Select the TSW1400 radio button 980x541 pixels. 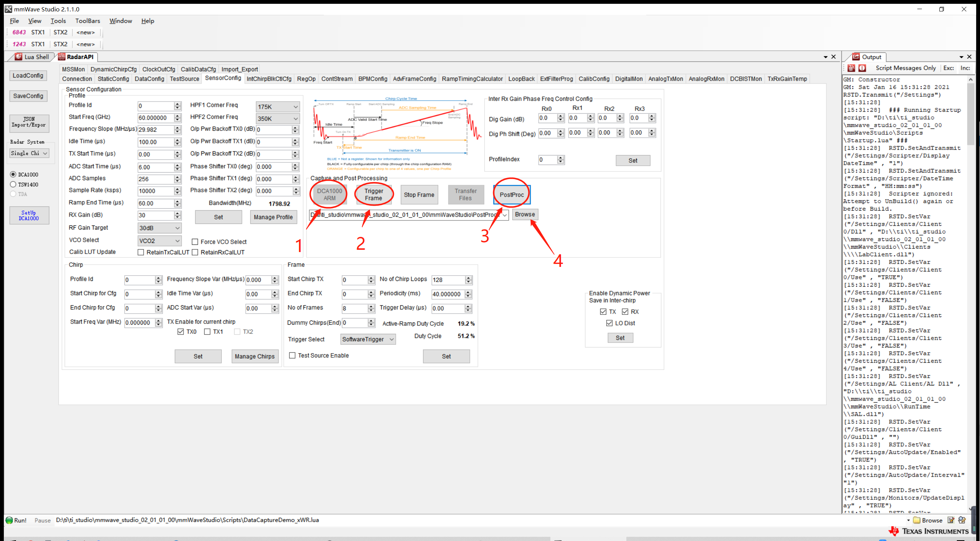coord(13,184)
